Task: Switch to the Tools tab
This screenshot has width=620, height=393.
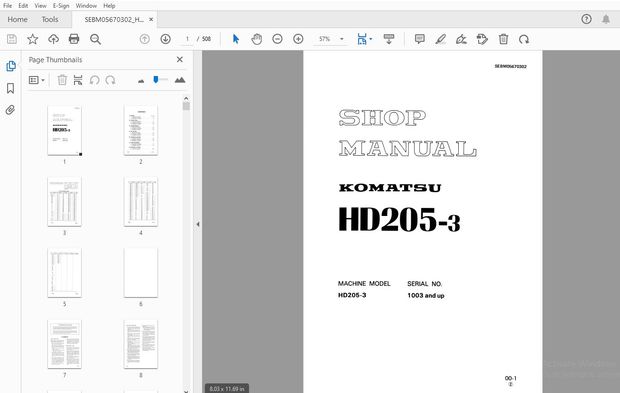Action: click(50, 19)
